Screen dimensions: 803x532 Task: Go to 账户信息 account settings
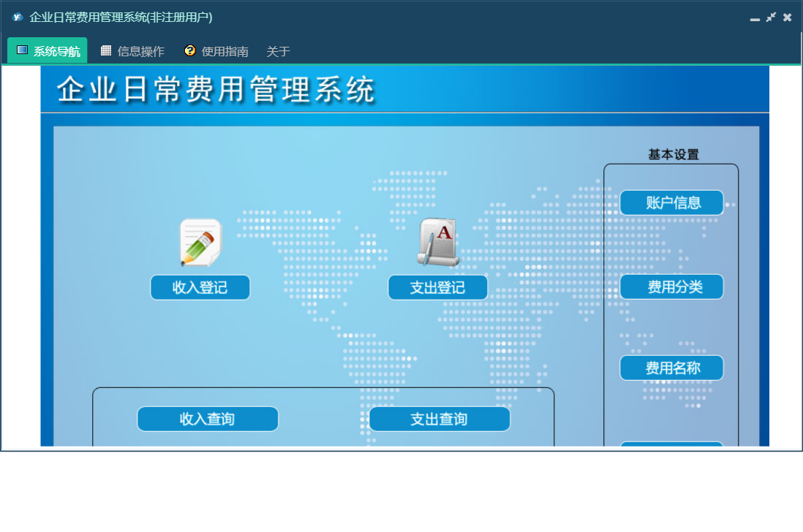point(671,202)
